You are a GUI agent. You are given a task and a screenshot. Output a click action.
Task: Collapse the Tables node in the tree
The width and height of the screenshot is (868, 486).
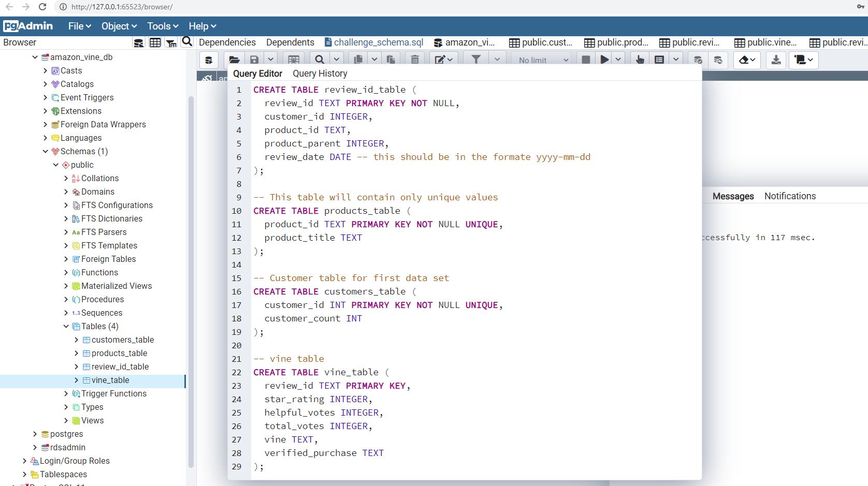pyautogui.click(x=66, y=326)
